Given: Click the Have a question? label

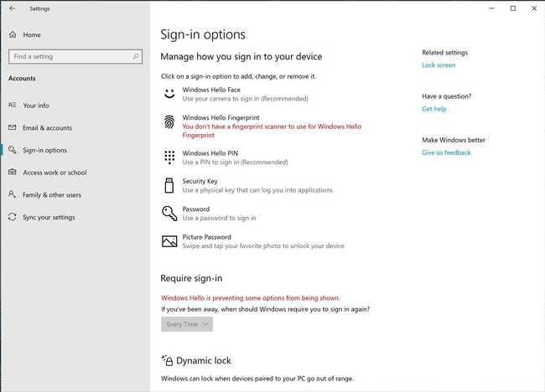Looking at the screenshot, I should 447,96.
